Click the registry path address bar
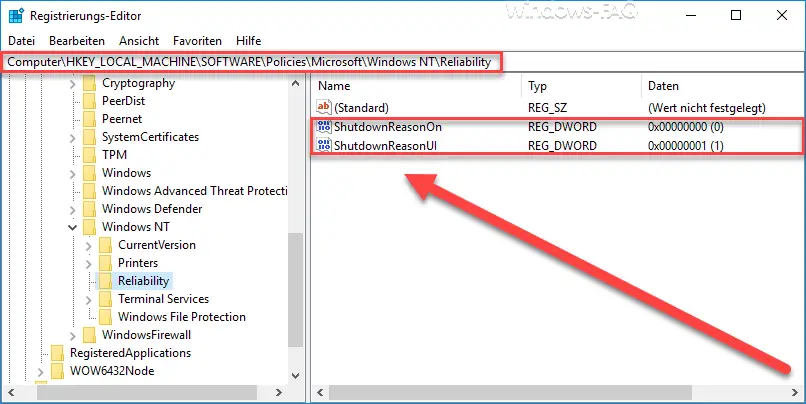The height and width of the screenshot is (404, 806). [x=403, y=63]
